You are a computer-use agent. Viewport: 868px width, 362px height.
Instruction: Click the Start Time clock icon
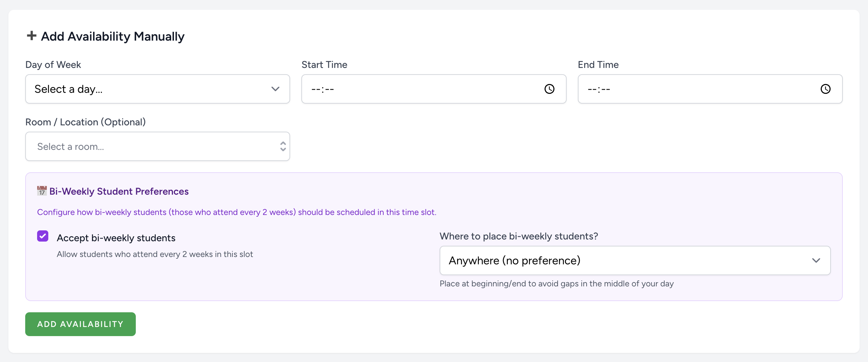(x=549, y=89)
